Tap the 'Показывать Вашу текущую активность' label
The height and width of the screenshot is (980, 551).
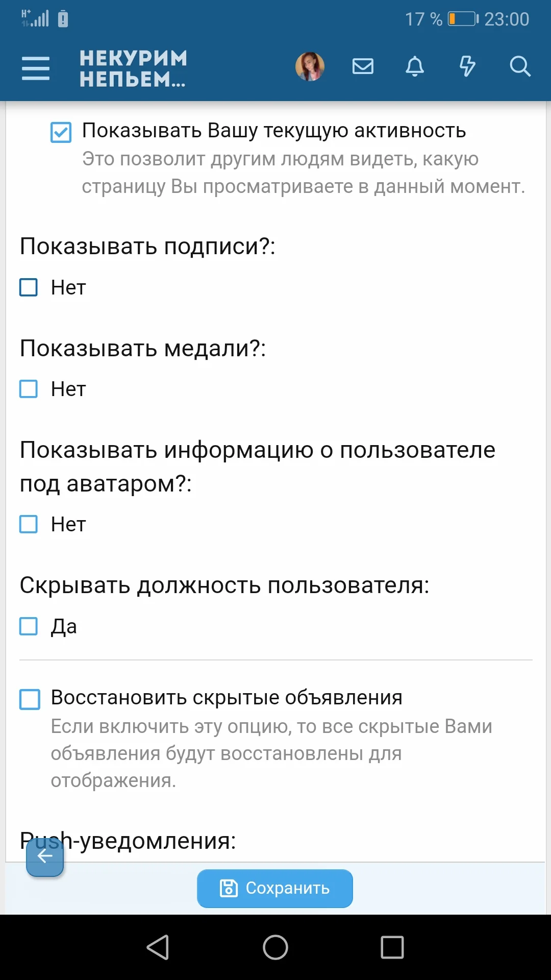(274, 131)
